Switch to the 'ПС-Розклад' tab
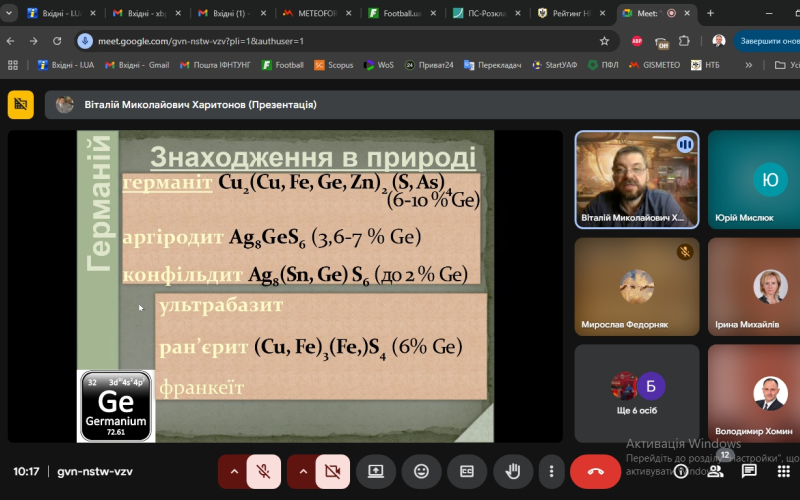The image size is (800, 500). pyautogui.click(x=487, y=13)
